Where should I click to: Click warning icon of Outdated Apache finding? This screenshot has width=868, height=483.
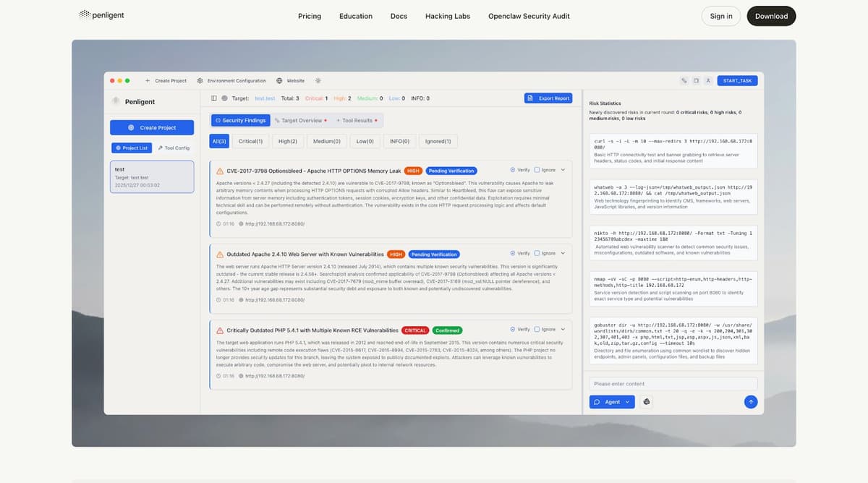point(220,255)
